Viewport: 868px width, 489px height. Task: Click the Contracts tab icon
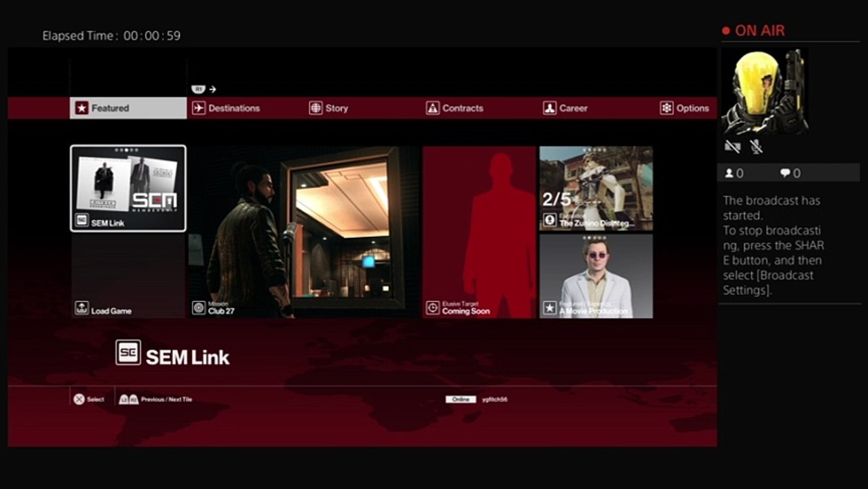432,108
